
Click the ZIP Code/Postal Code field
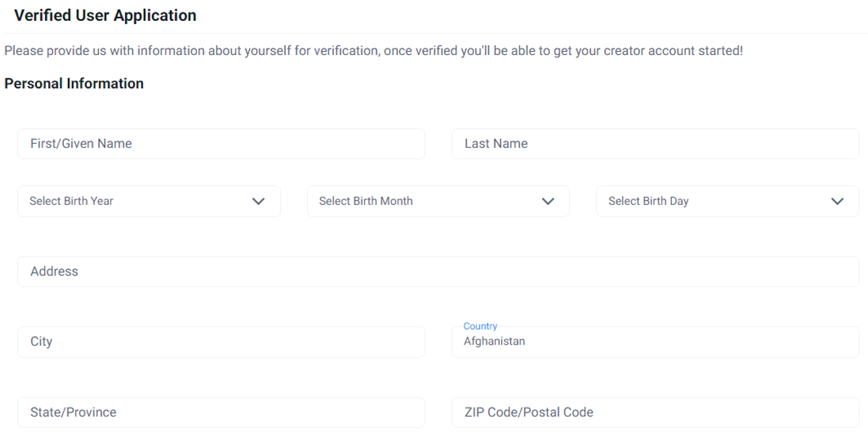coord(655,412)
